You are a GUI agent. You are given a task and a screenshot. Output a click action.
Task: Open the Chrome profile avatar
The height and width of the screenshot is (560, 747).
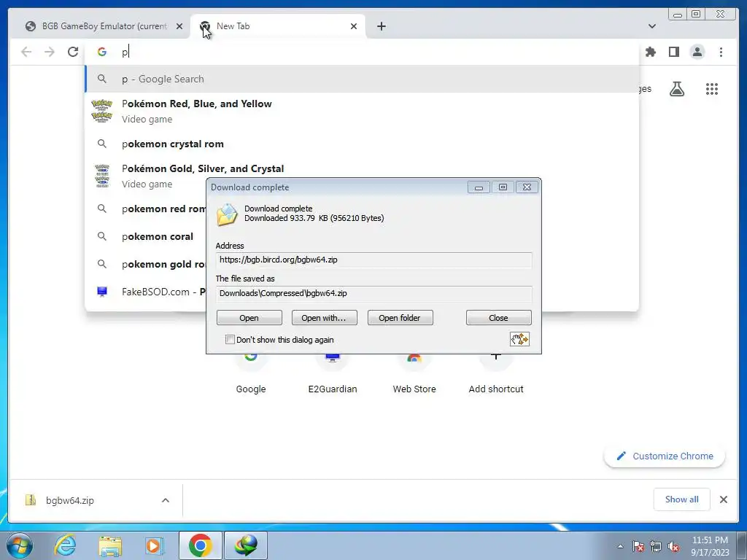697,52
